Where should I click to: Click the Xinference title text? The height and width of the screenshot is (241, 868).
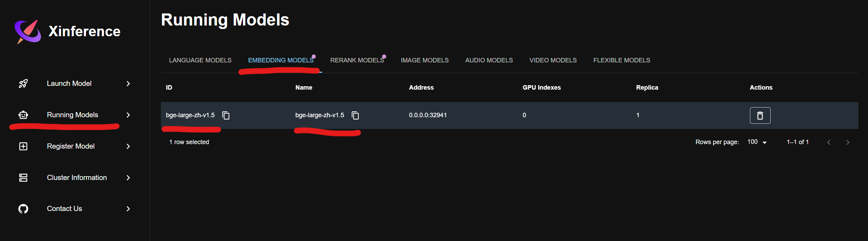(x=85, y=31)
